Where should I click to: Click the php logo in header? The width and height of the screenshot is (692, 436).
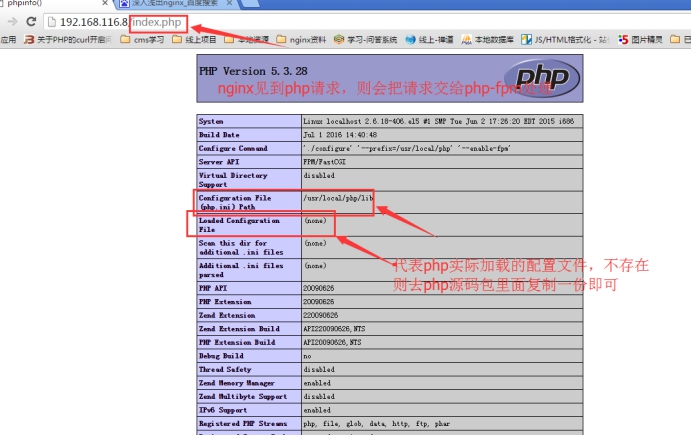click(x=542, y=78)
